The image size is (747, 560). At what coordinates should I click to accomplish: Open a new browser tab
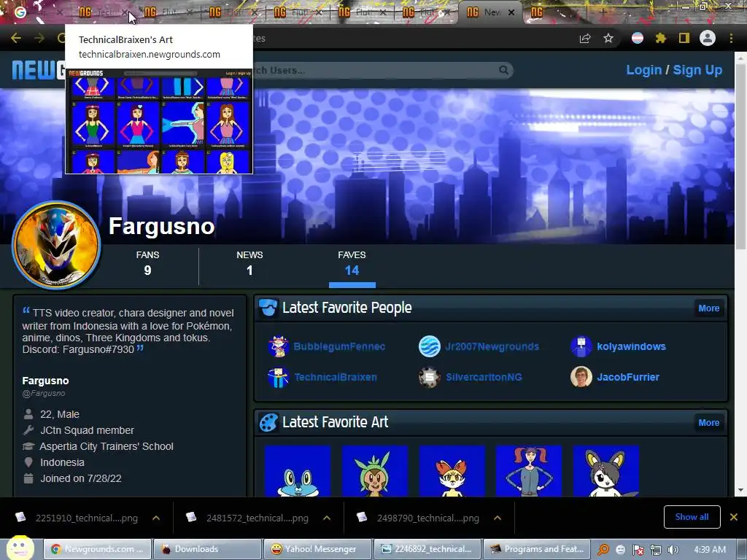click(603, 12)
